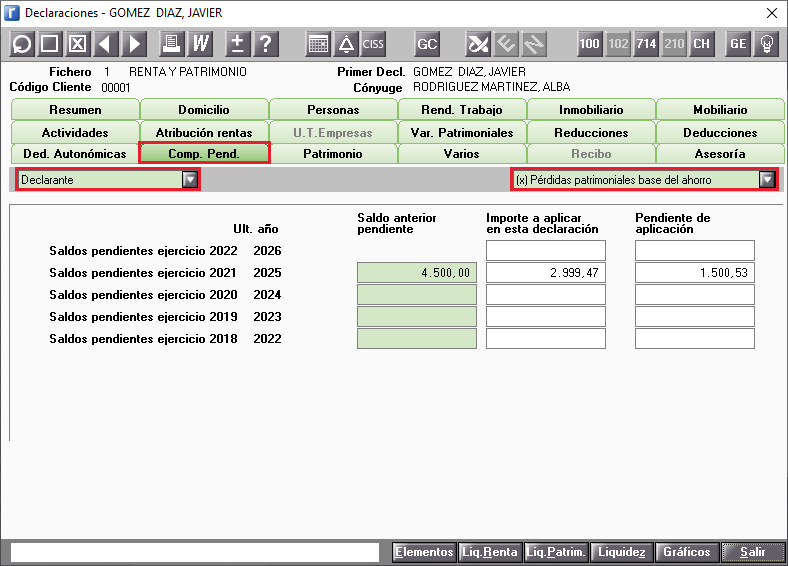788x566 pixels.
Task: Open the calculator toolbar icon
Action: click(318, 44)
